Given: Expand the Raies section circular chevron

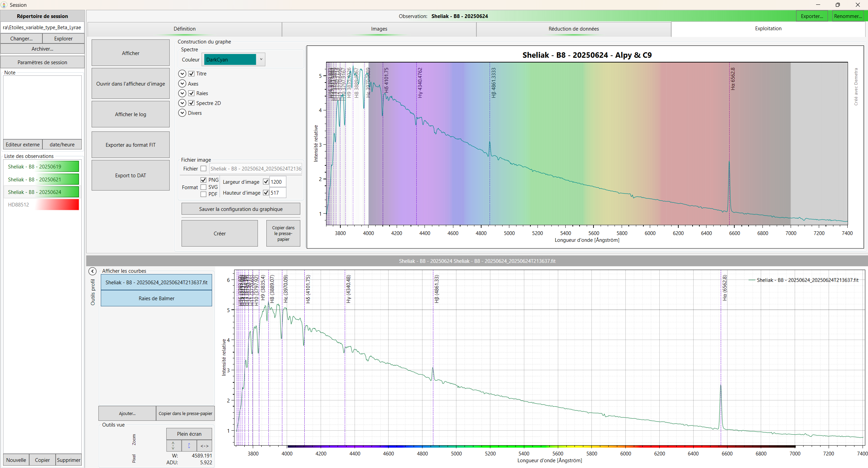Looking at the screenshot, I should [182, 93].
